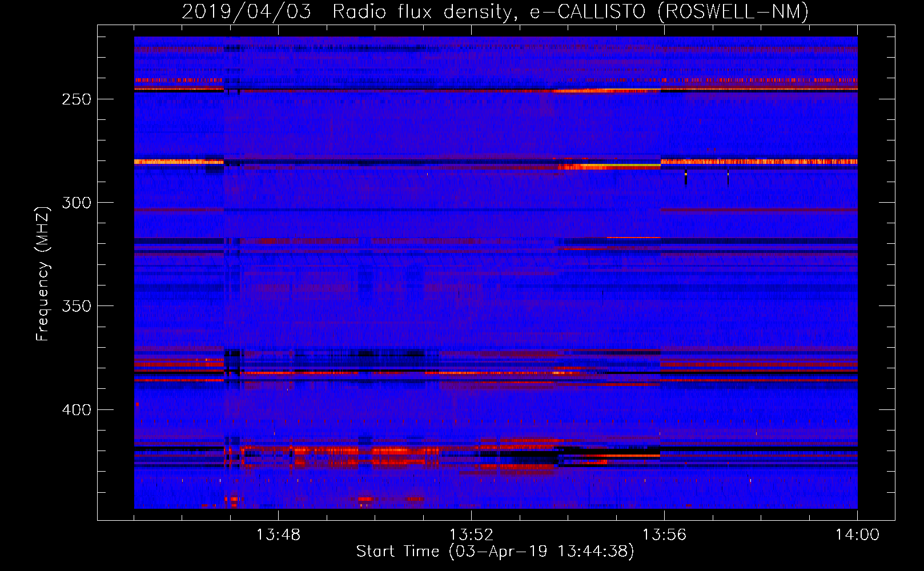Click the 13:56 time axis label

click(664, 535)
